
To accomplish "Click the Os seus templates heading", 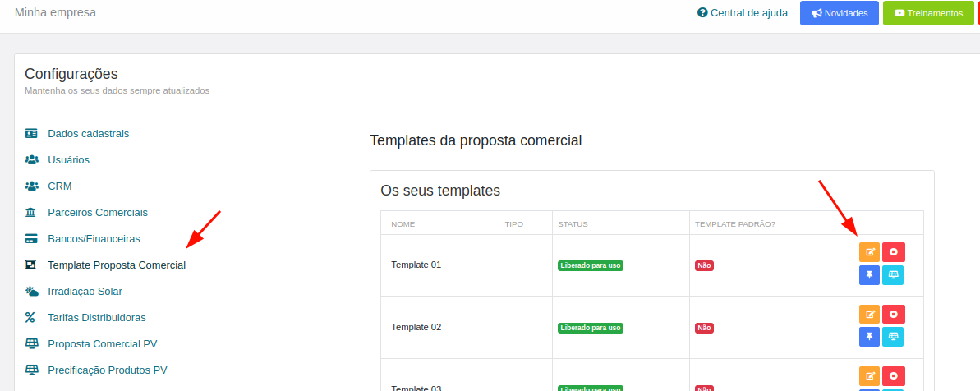I will click(440, 191).
